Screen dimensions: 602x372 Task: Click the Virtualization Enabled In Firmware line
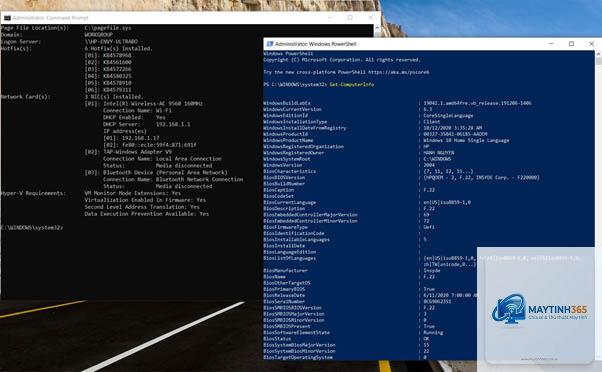pyautogui.click(x=145, y=201)
